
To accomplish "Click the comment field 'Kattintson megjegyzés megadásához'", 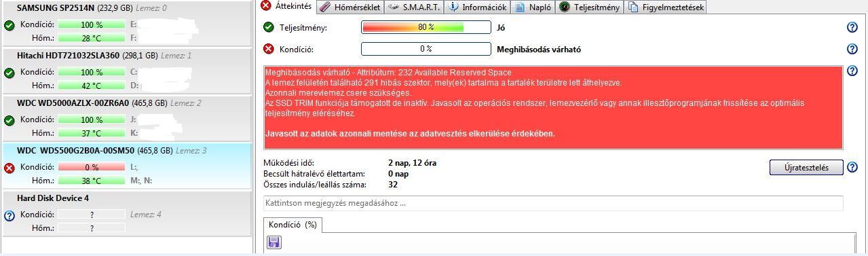I will coord(553,203).
